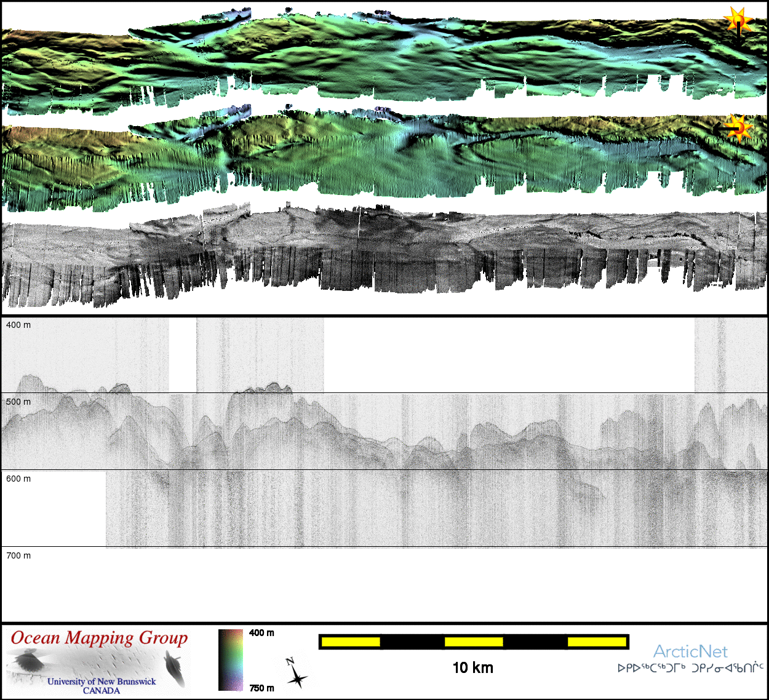Click the University of New Brunswick text
The image size is (769, 700).
(102, 682)
